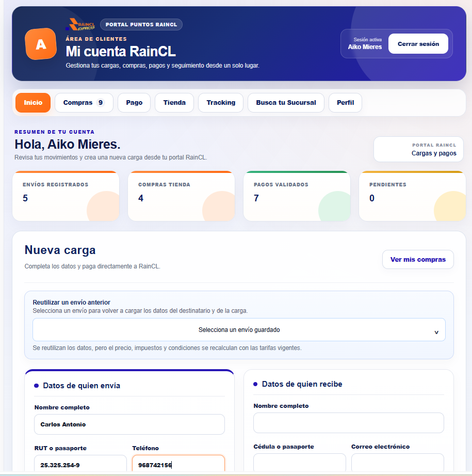This screenshot has width=472, height=476.
Task: Click the Ver mis compras button
Action: point(418,260)
